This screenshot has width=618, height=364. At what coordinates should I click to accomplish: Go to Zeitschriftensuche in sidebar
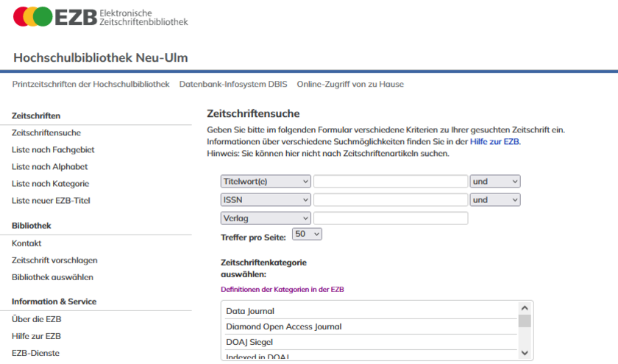(x=46, y=133)
